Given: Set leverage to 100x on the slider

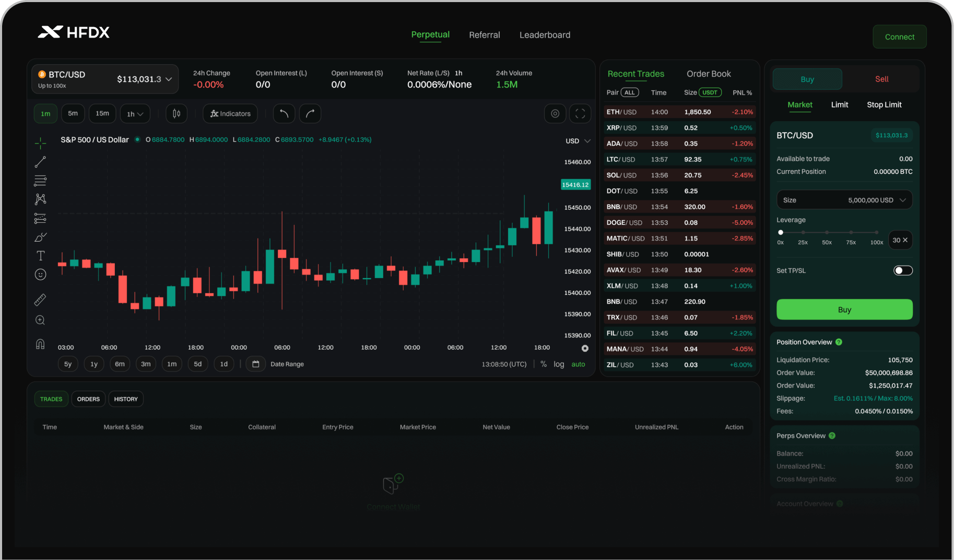Looking at the screenshot, I should [x=876, y=233].
